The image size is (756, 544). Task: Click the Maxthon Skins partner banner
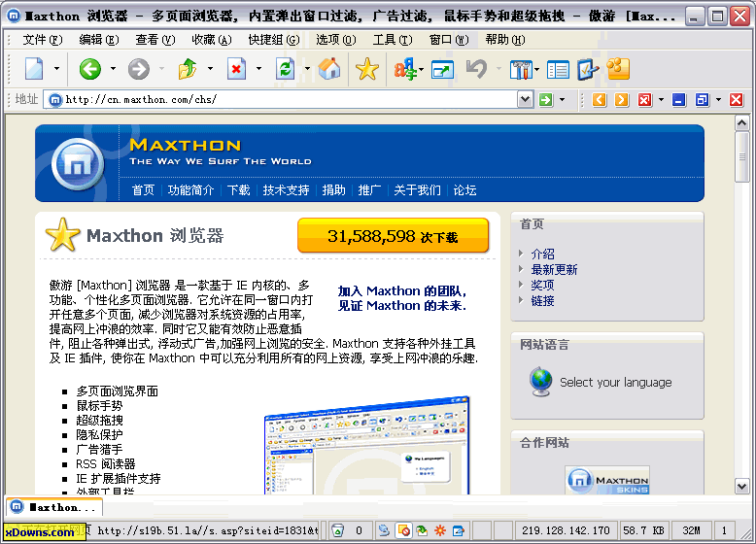(x=607, y=480)
